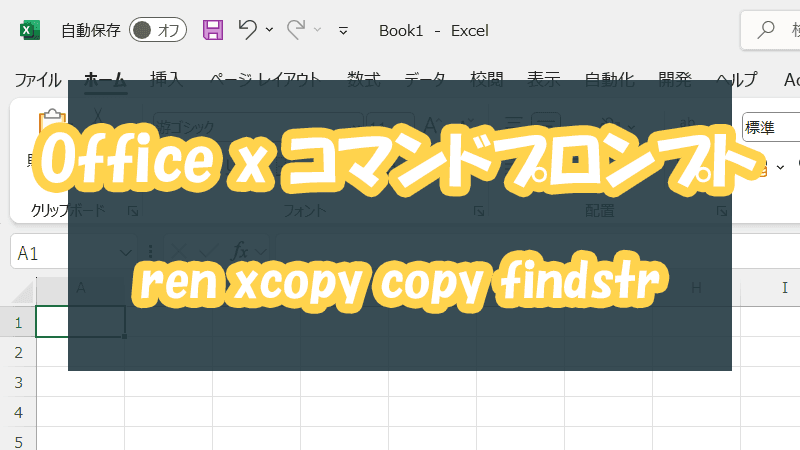Open Customize Quick Access Toolbar dropdown
This screenshot has width=800, height=450.
(344, 31)
